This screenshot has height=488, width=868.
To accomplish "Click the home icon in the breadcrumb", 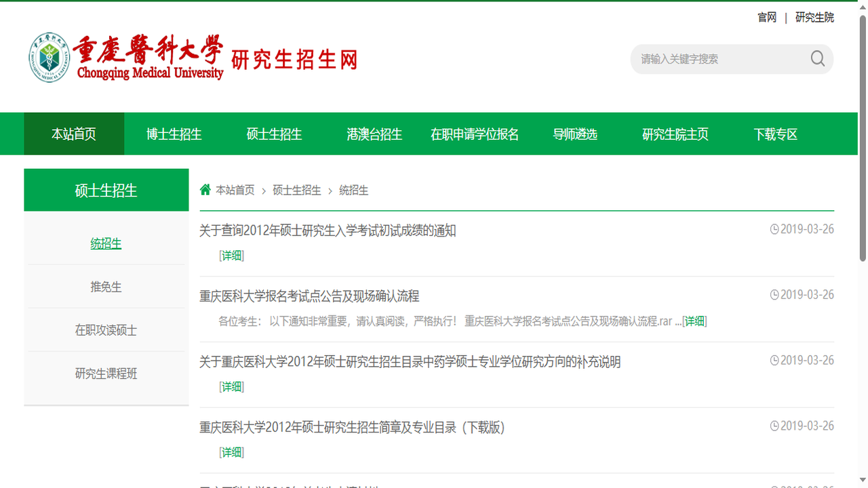I will click(205, 190).
